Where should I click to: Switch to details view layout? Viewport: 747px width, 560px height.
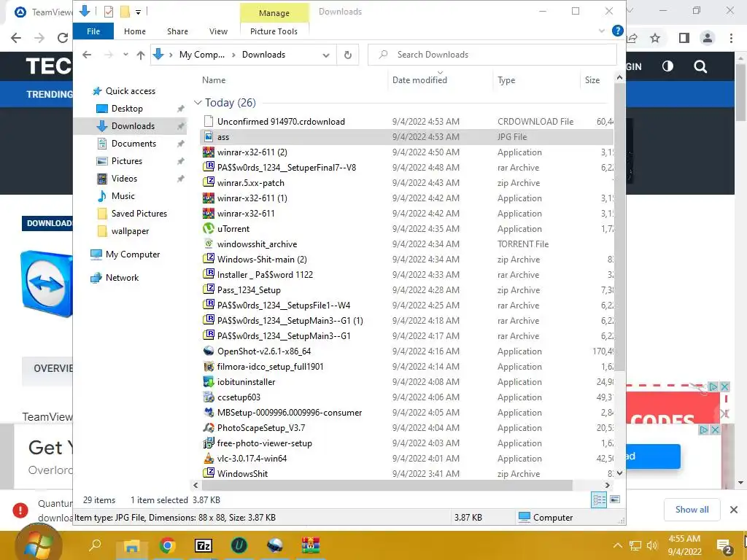599,500
